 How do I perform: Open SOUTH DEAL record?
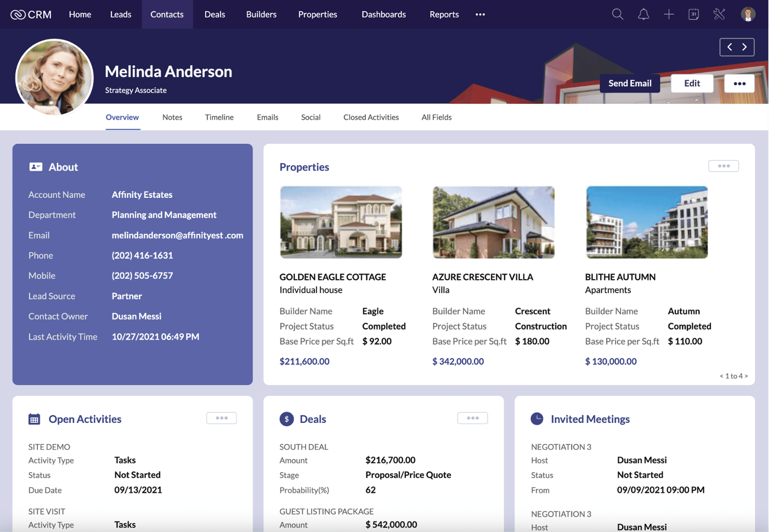(x=304, y=447)
